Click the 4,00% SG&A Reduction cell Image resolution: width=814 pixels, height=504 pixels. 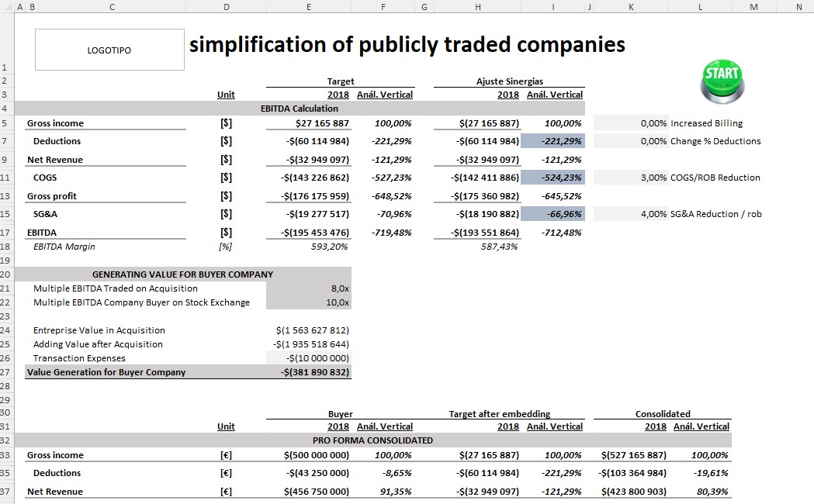[x=631, y=213]
